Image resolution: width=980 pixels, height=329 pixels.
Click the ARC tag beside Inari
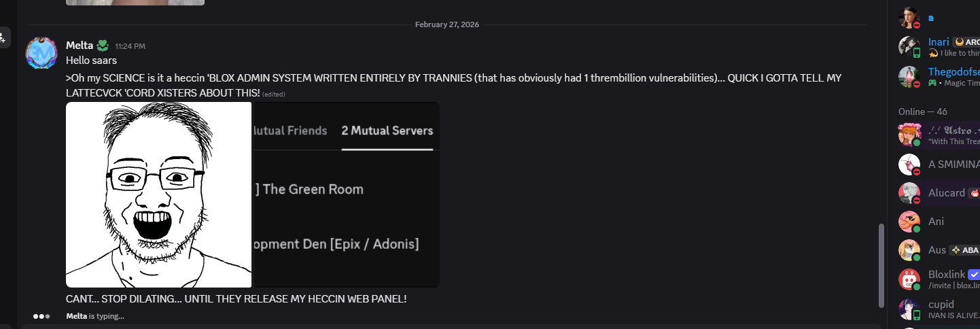pyautogui.click(x=966, y=42)
